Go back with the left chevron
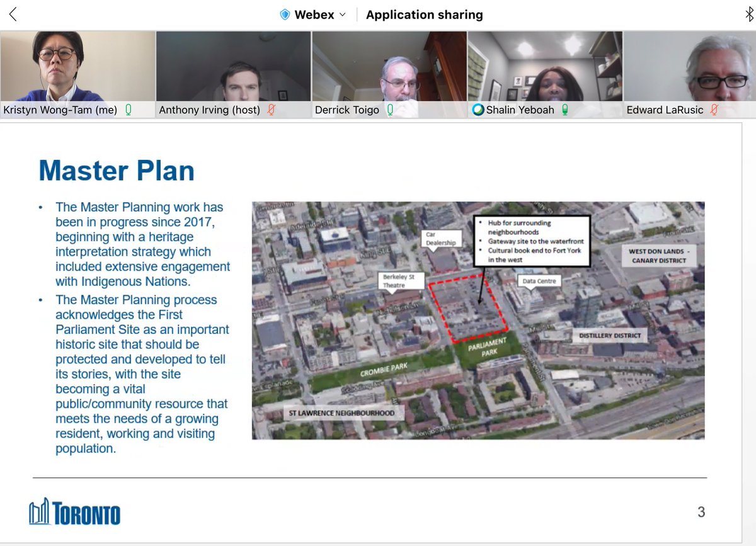The image size is (756, 546). tap(13, 14)
